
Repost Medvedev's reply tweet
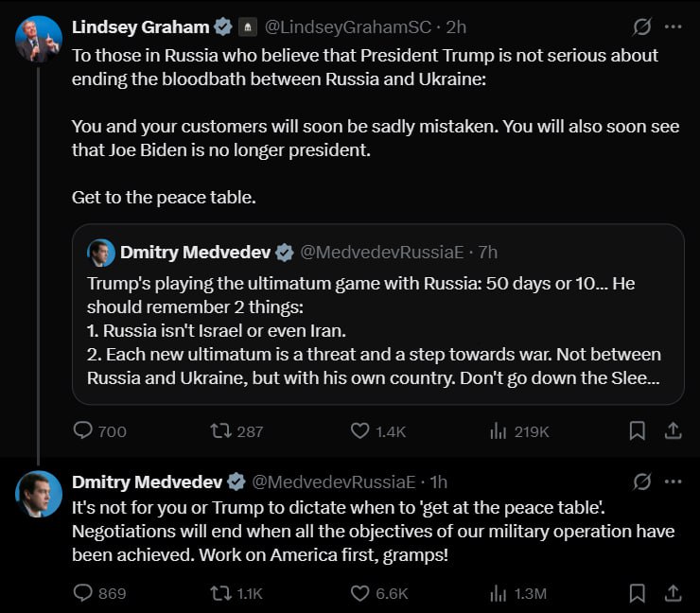click(x=221, y=593)
